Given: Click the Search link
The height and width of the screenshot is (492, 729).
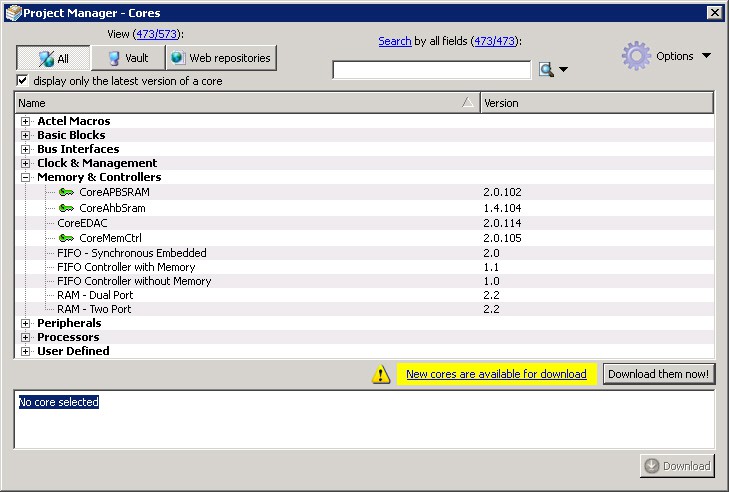Looking at the screenshot, I should coord(395,41).
